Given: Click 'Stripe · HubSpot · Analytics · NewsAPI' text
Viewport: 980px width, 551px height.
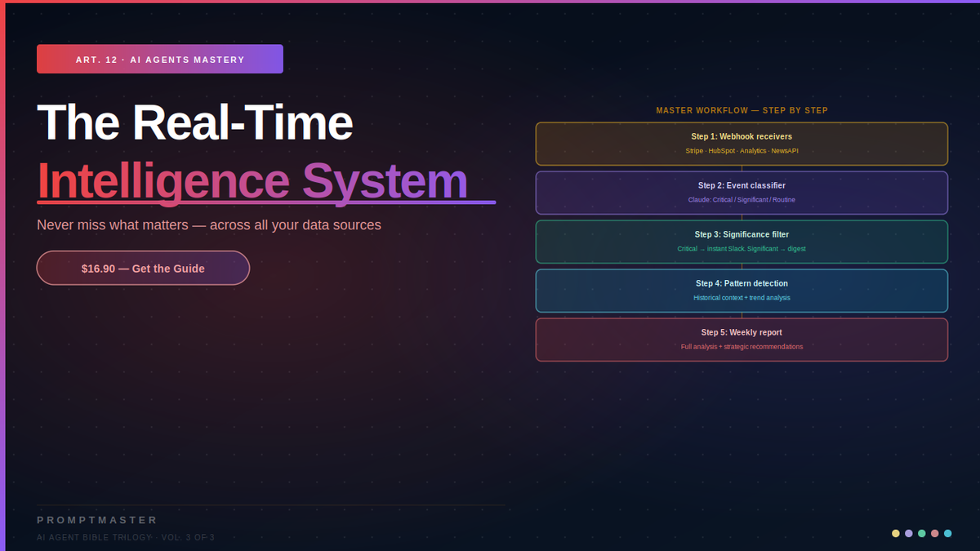Looking at the screenshot, I should pos(742,151).
